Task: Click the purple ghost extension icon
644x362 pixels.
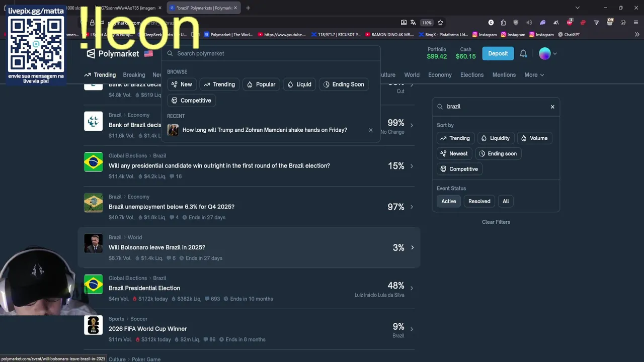Action: point(542,22)
